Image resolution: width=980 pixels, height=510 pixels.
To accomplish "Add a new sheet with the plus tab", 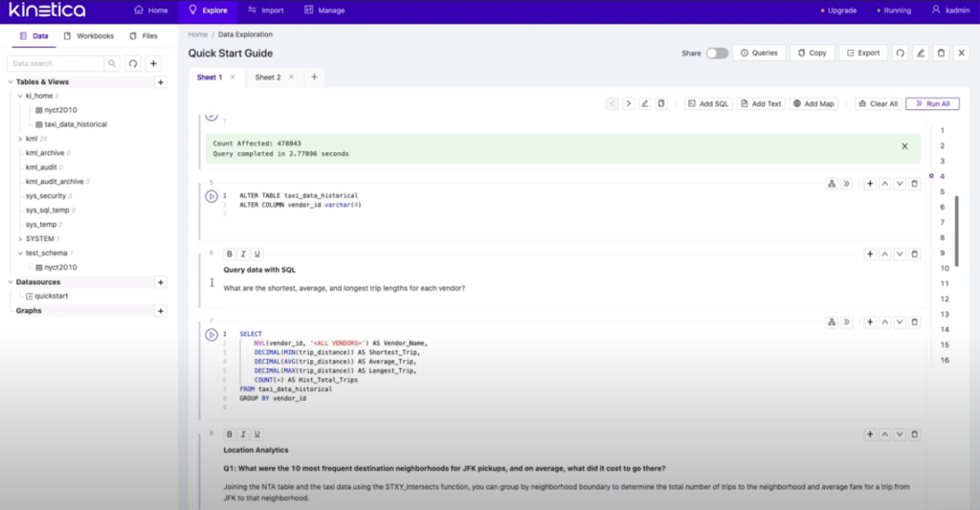I will point(313,78).
